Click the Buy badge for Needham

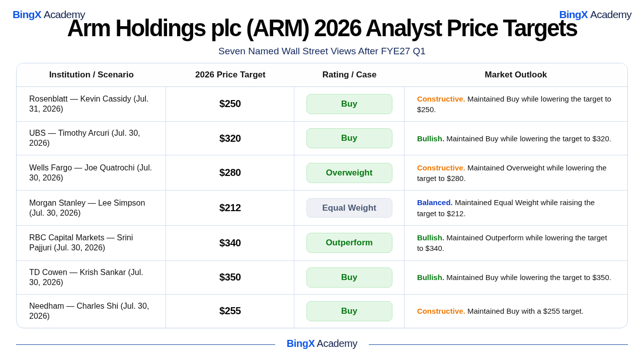pyautogui.click(x=349, y=311)
